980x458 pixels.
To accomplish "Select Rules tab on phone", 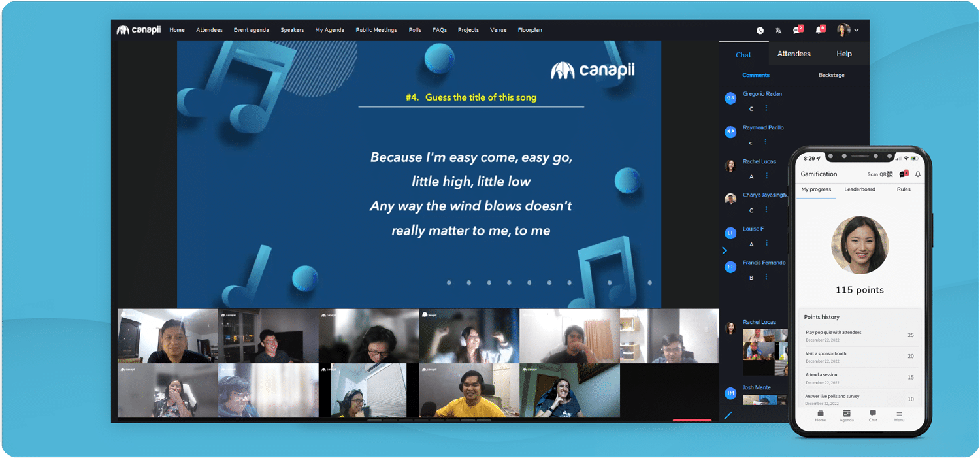I will coord(904,189).
